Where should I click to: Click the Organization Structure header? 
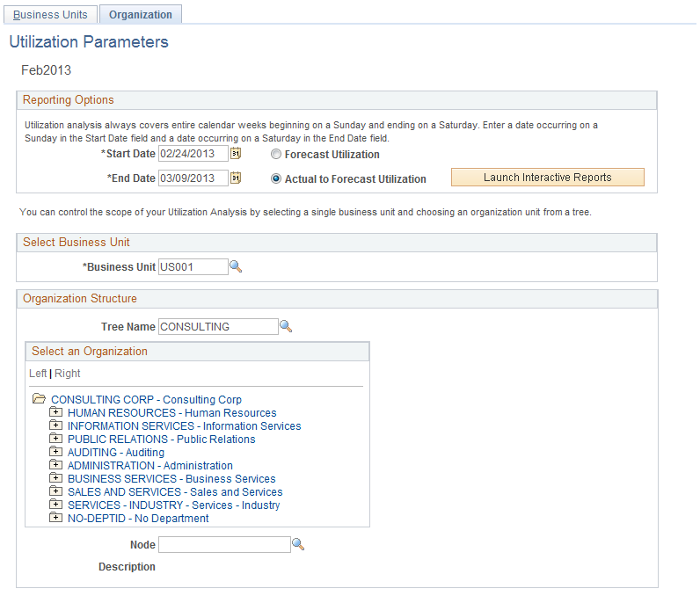337,299
